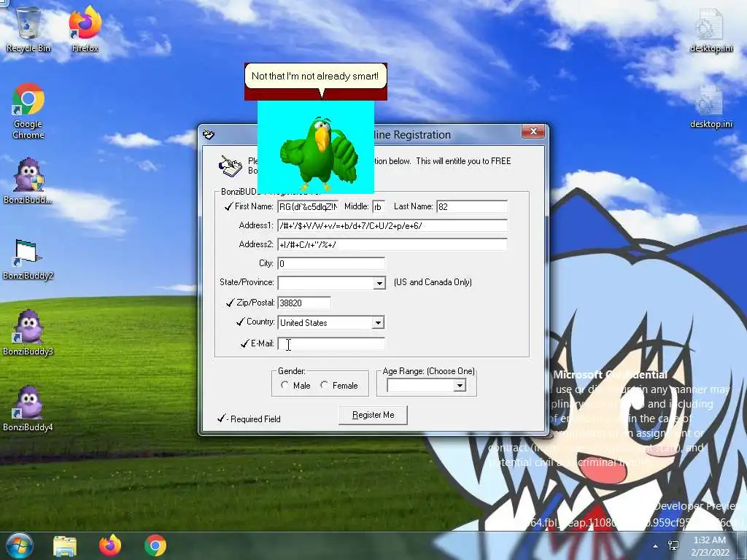Click the "(US and Canada Only)" note
This screenshot has height=560, width=747.
pos(433,282)
